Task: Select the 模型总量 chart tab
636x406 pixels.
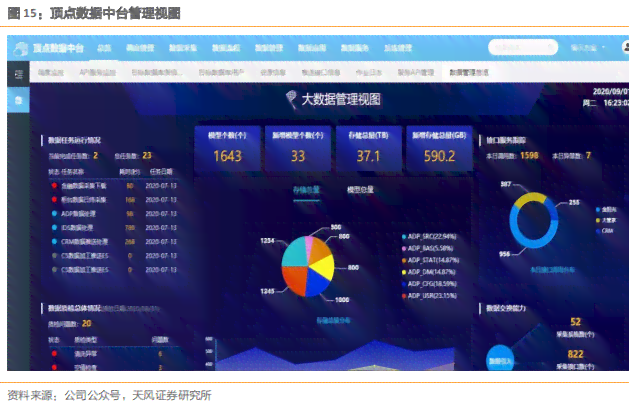Action: pyautogui.click(x=360, y=190)
